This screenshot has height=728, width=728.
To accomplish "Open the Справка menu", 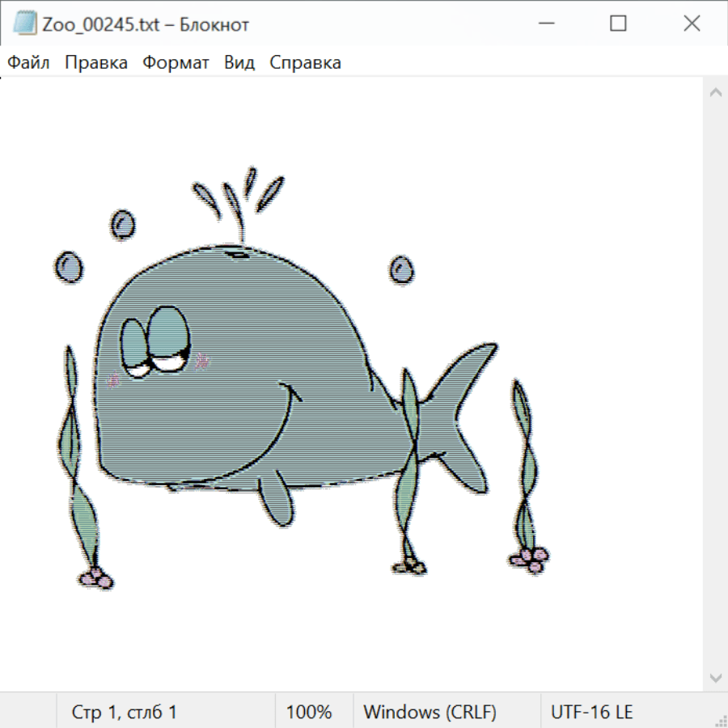I will (305, 63).
